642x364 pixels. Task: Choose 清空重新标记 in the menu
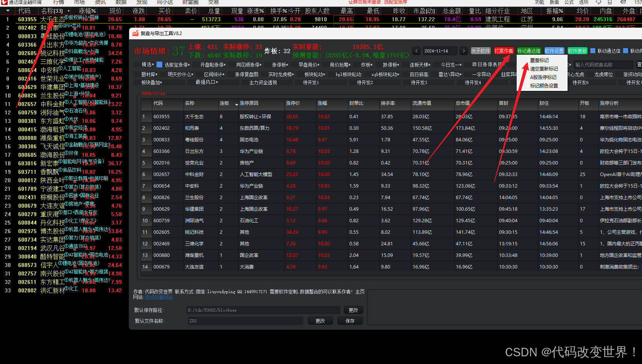click(x=544, y=69)
